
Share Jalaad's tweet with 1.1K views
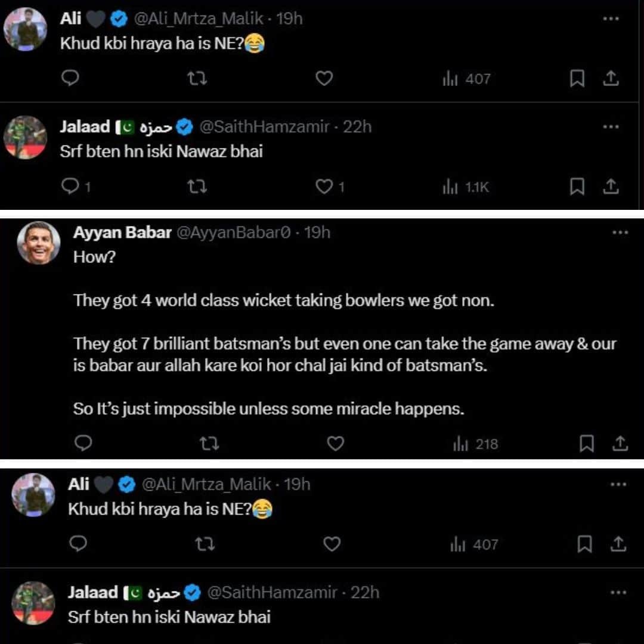(611, 187)
